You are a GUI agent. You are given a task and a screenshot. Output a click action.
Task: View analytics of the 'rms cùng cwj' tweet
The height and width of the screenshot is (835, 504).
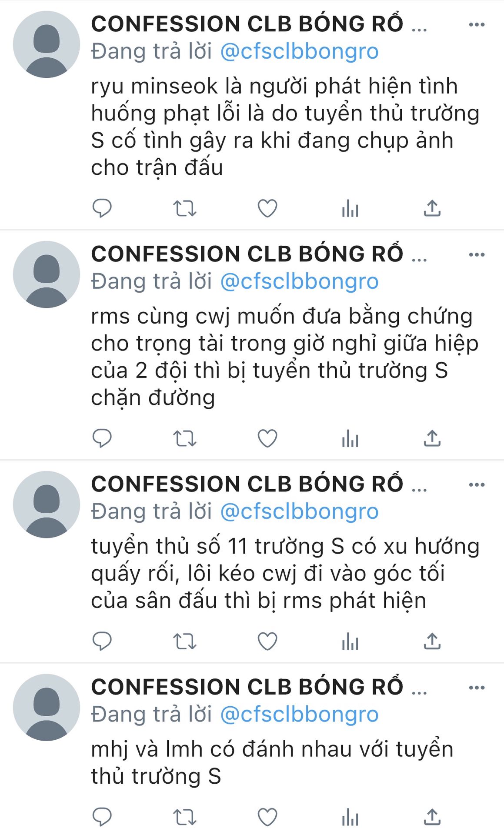click(x=350, y=438)
